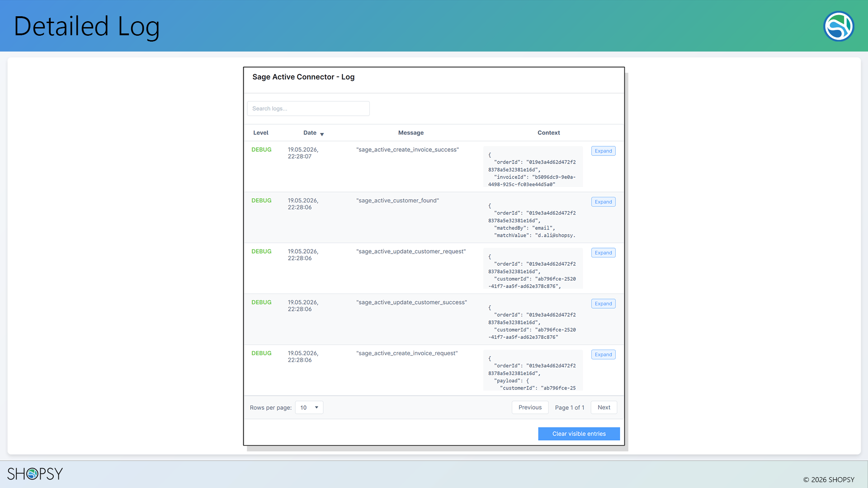This screenshot has height=488, width=868.
Task: Select the "sage_active_create_invoice_success" message text
Action: pos(407,150)
